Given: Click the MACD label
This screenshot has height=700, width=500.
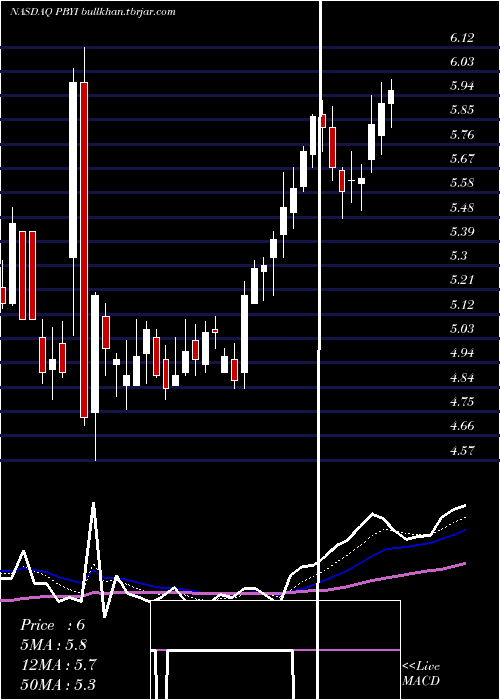Looking at the screenshot, I should pos(421,681).
